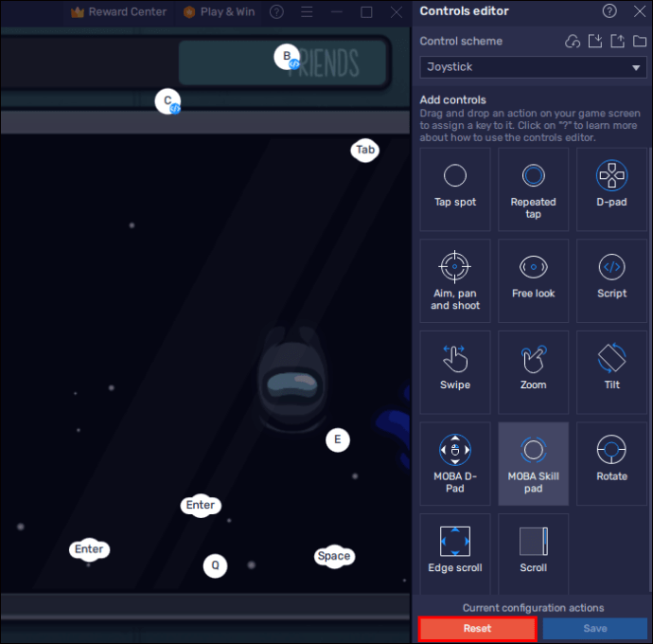This screenshot has width=653, height=644.
Task: Click the Control scheme label
Action: [461, 42]
